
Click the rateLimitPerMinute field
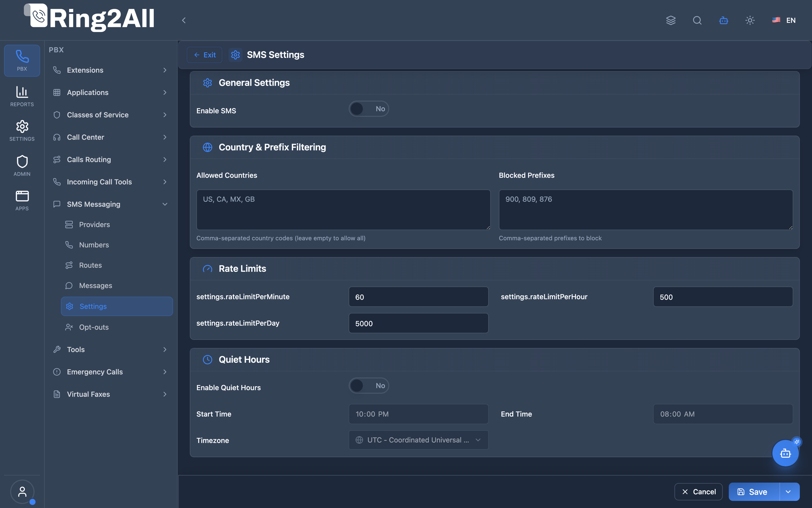click(418, 297)
